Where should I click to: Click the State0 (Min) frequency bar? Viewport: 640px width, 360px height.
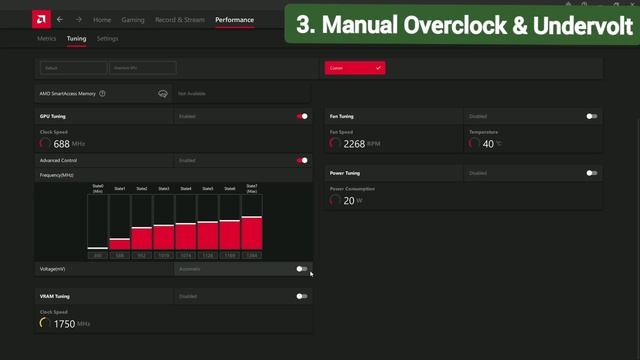(98, 222)
